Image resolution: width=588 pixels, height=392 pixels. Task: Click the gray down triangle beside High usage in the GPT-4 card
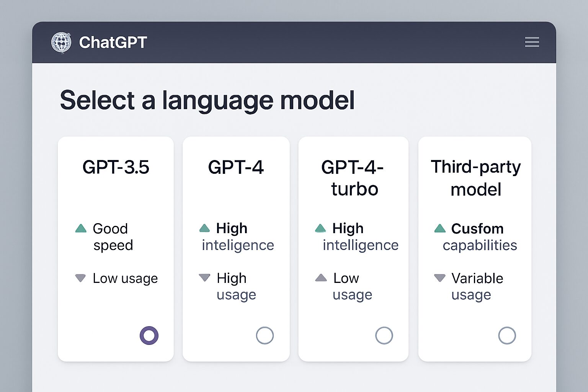click(205, 278)
